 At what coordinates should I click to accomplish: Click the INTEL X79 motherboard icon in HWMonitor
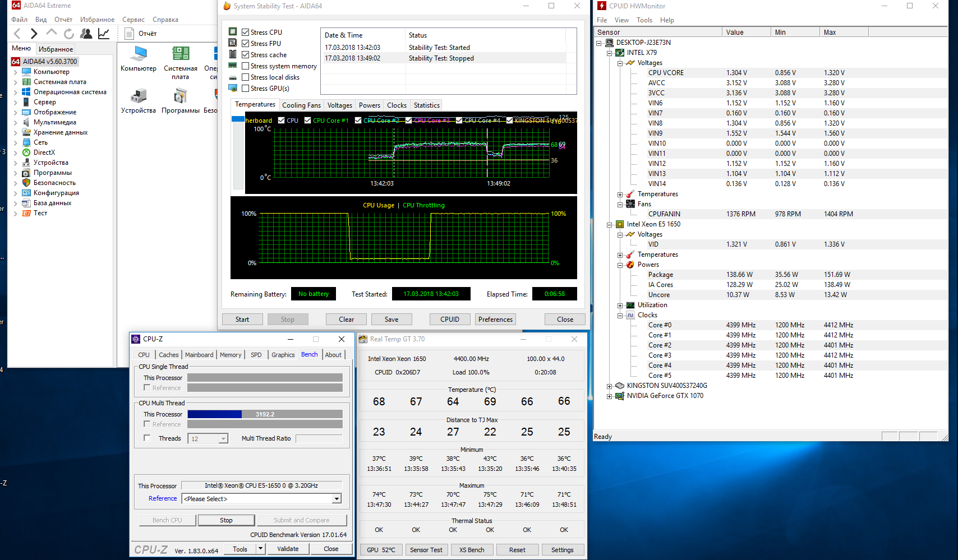pyautogui.click(x=620, y=53)
